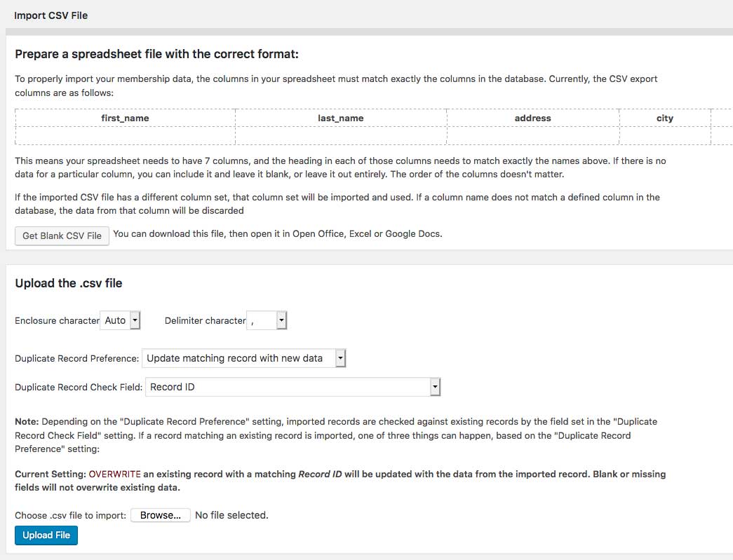The height and width of the screenshot is (560, 733).
Task: Click Browse to choose a .csv file
Action: point(161,514)
